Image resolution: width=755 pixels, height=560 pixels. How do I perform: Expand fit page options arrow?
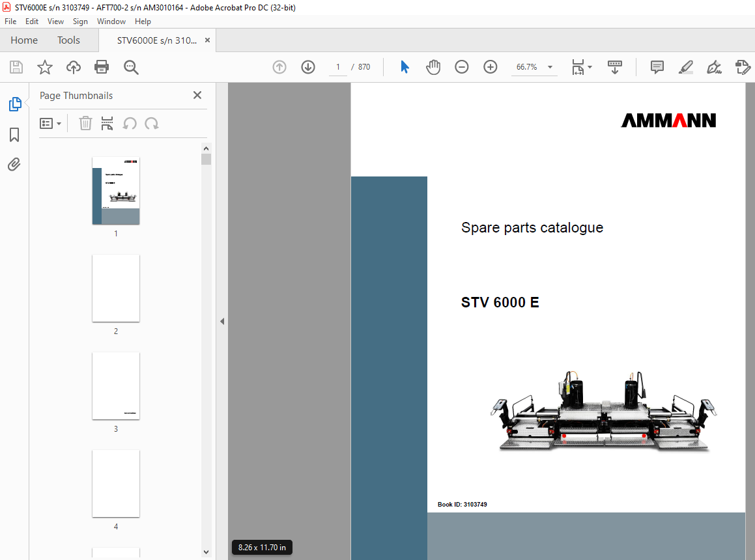590,67
